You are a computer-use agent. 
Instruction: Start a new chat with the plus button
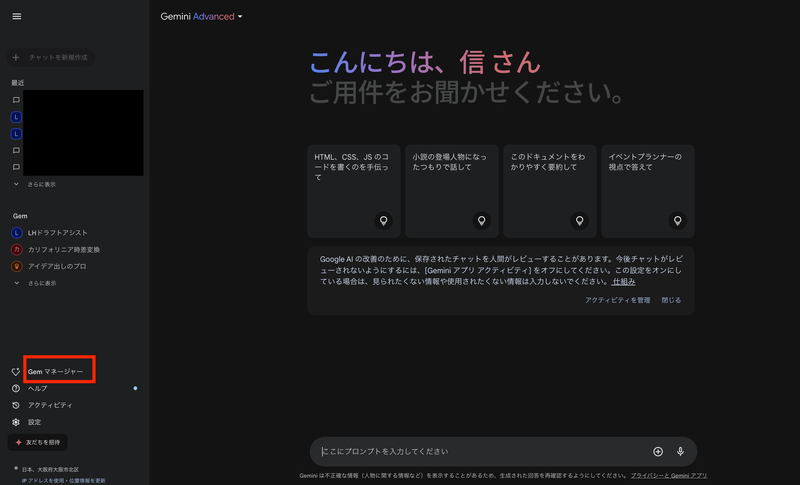tap(16, 58)
